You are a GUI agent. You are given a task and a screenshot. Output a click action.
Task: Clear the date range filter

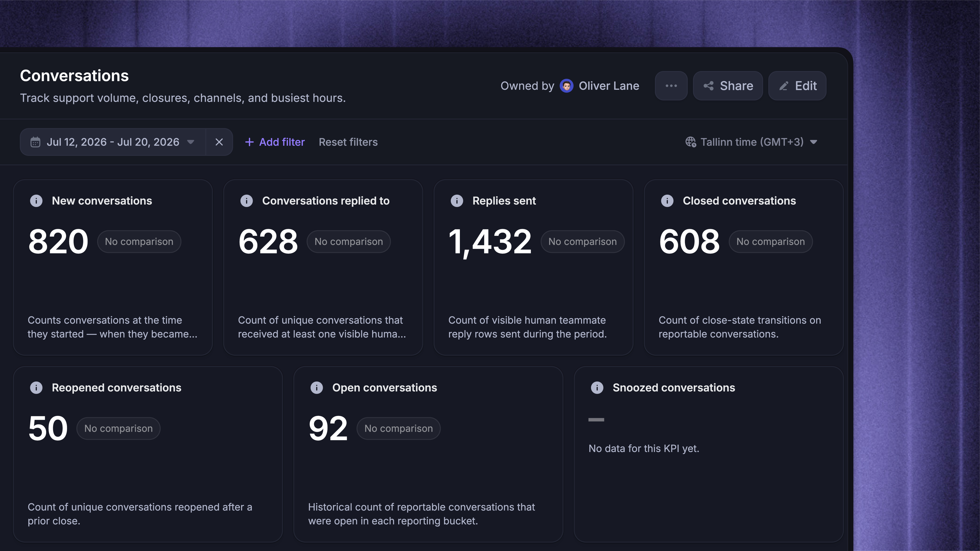(219, 142)
